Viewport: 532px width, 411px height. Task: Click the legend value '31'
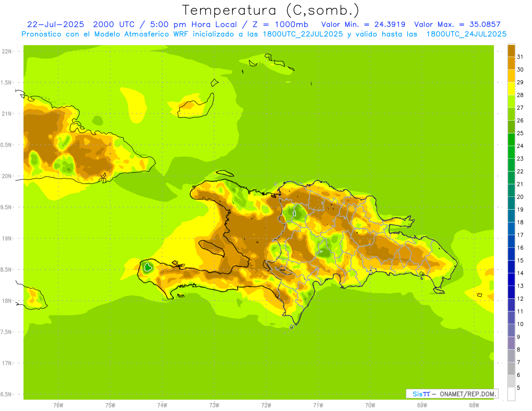pos(520,57)
